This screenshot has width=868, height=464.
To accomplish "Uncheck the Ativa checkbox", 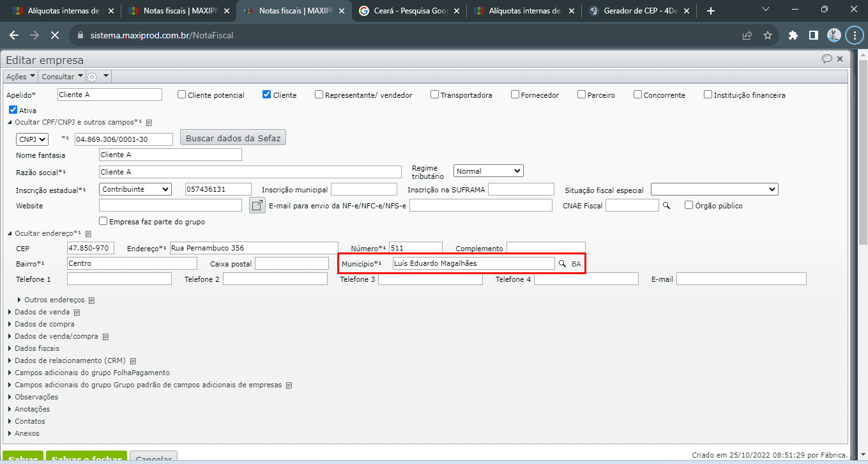I will click(13, 110).
